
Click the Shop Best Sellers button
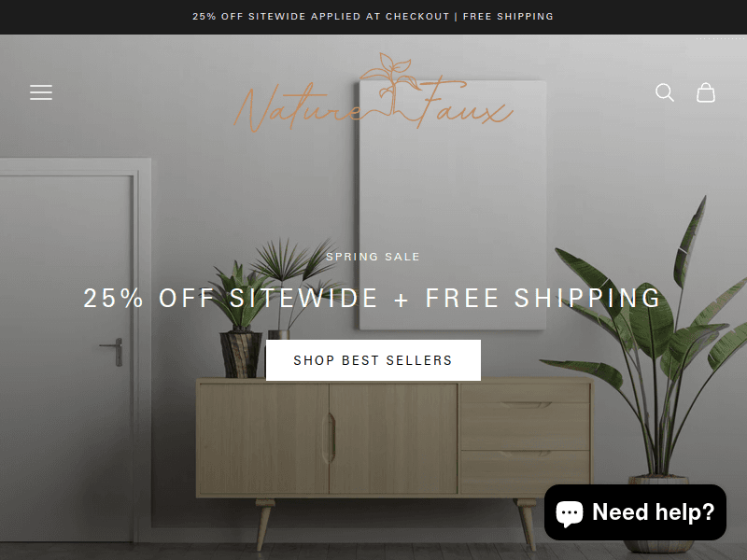point(373,360)
